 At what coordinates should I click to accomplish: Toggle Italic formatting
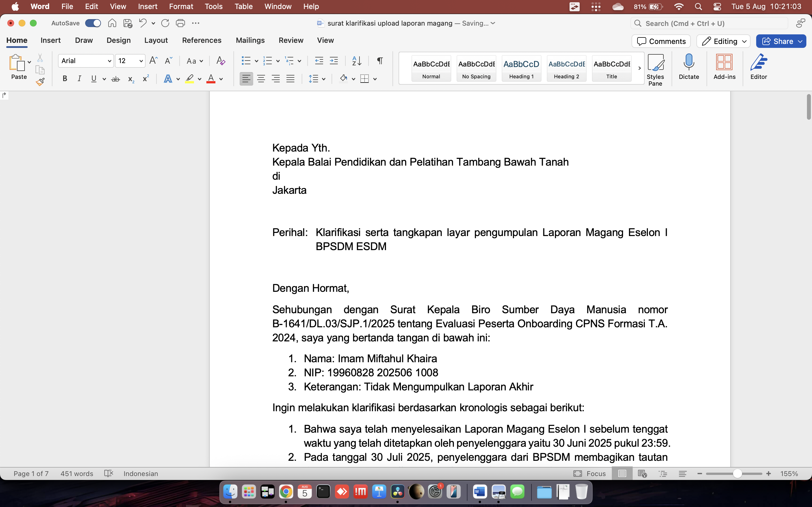coord(79,79)
